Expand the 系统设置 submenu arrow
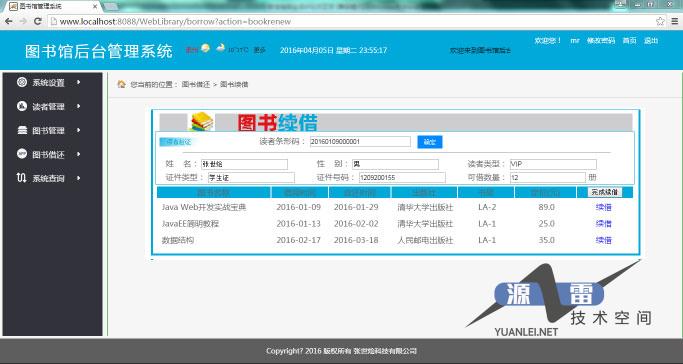683x364 pixels. (78, 82)
